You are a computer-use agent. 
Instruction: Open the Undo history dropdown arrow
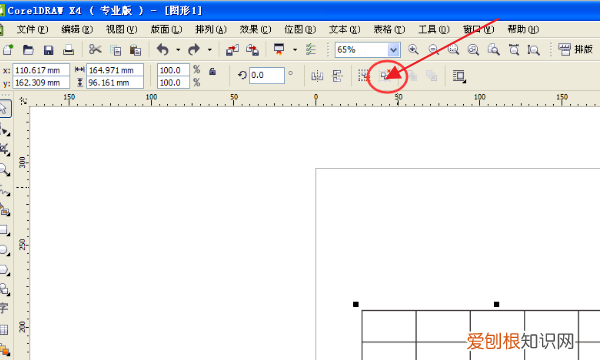click(178, 50)
